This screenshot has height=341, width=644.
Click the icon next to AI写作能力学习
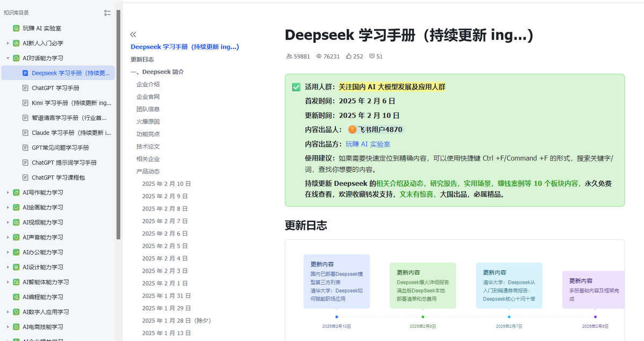point(16,192)
